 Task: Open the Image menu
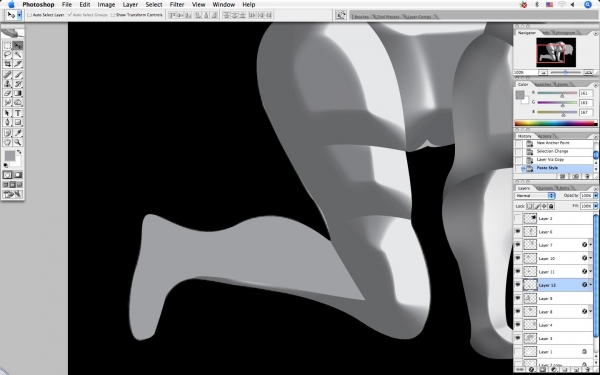pyautogui.click(x=106, y=5)
